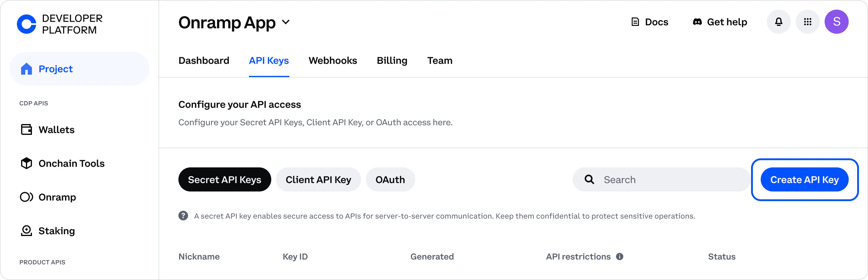Switch to the Client API Key filter
Image resolution: width=868 pixels, height=280 pixels.
pyautogui.click(x=318, y=179)
